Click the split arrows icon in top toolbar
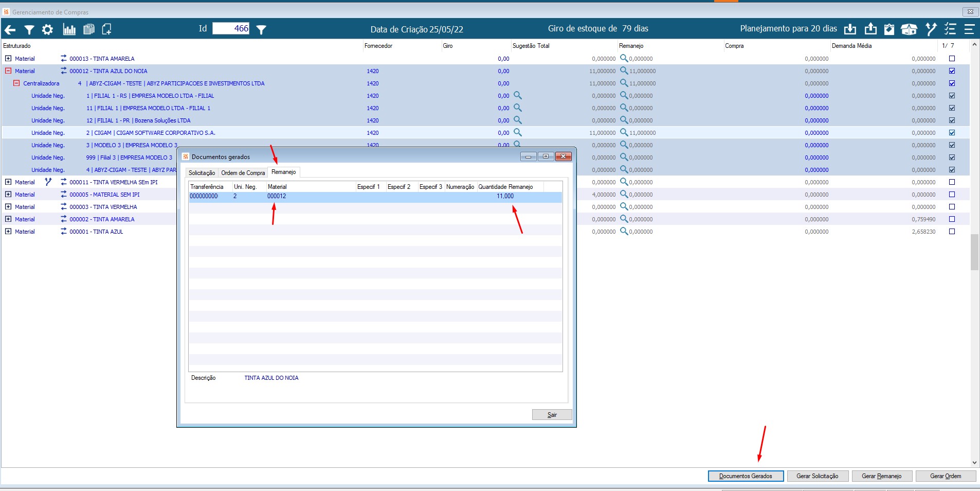Screen dimensions: 980x491 click(931, 29)
